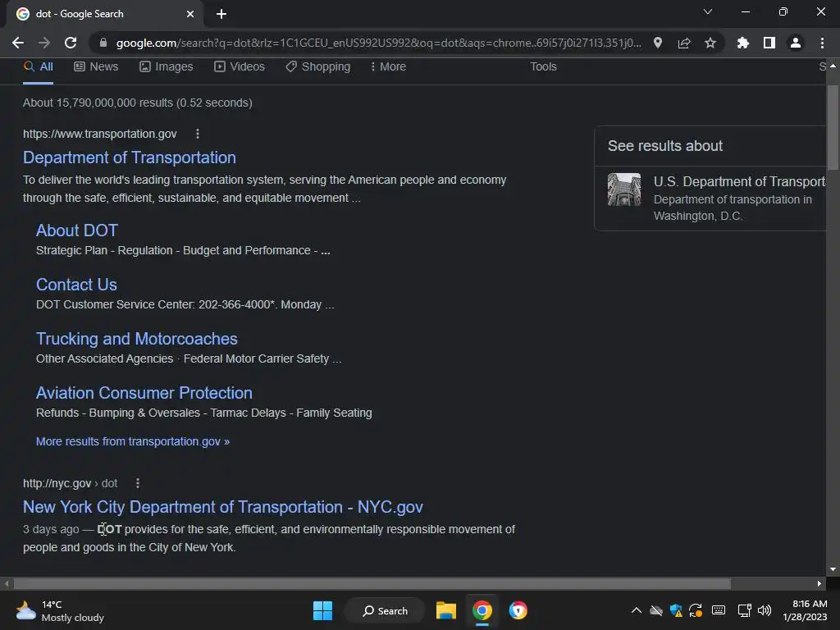Toggle the browser side panel icon
This screenshot has height=630, width=840.
(769, 43)
